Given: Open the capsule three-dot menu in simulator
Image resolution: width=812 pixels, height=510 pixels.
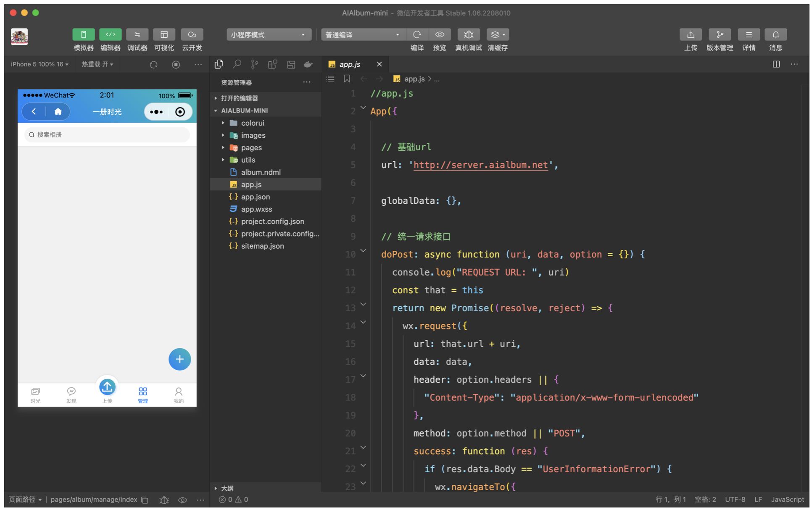Looking at the screenshot, I should [x=156, y=112].
